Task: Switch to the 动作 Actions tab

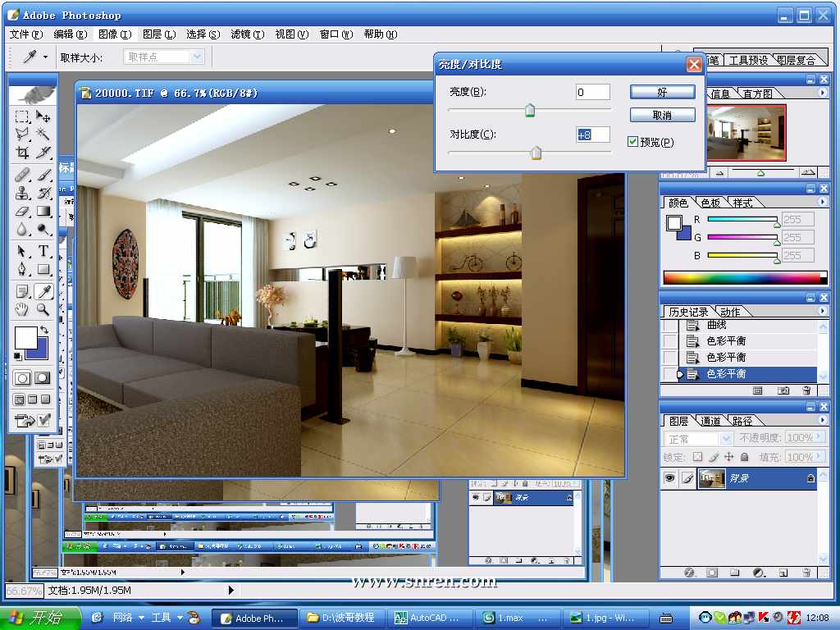Action: (729, 312)
